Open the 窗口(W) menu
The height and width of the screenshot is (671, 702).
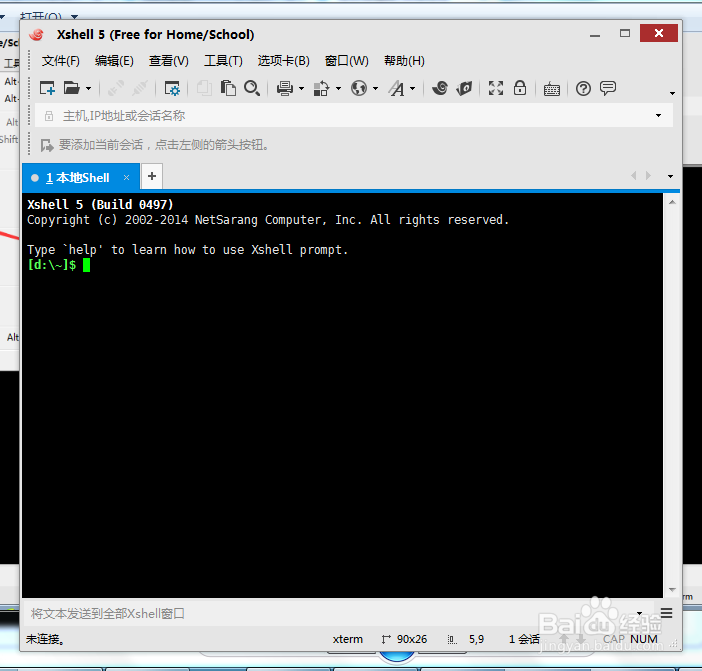(x=347, y=60)
